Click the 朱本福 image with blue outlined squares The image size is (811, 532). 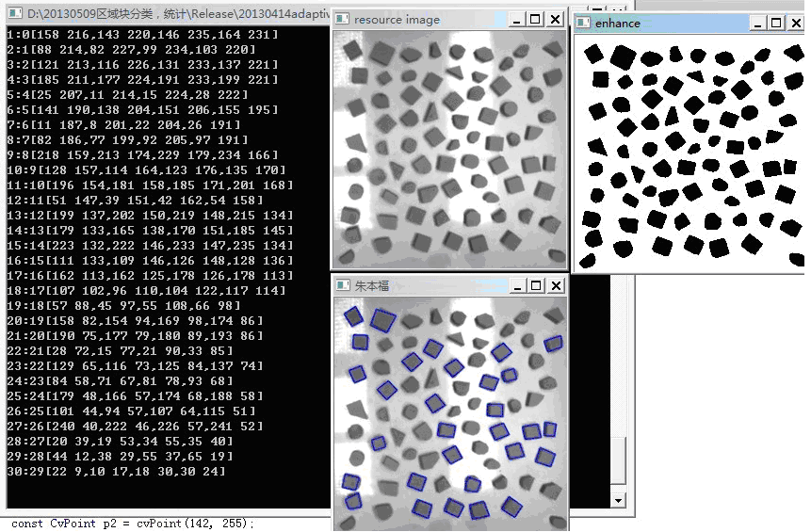click(450, 414)
